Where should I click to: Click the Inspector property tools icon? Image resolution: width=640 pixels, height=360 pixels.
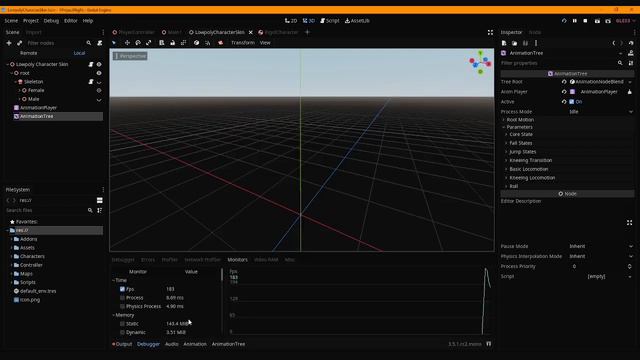tap(631, 63)
